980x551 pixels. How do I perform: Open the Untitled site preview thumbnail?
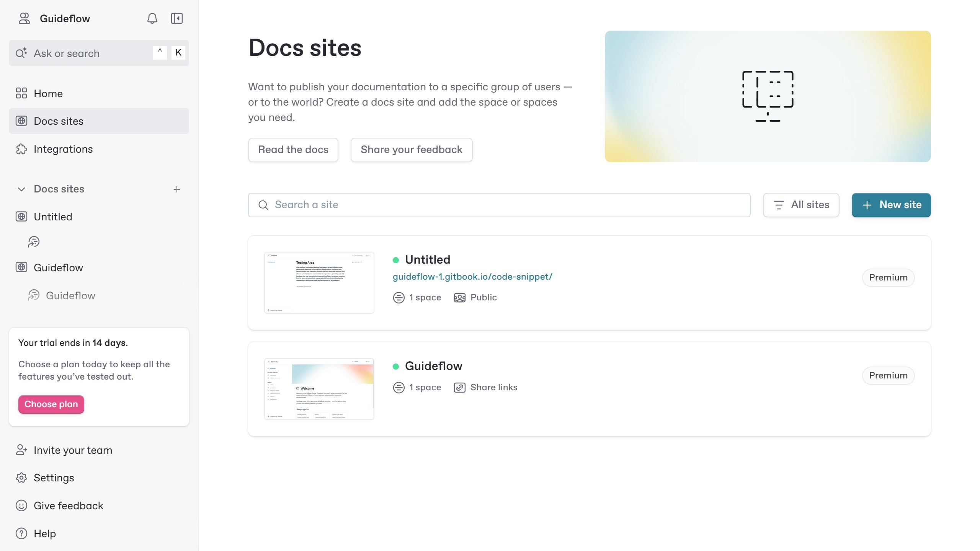tap(319, 283)
